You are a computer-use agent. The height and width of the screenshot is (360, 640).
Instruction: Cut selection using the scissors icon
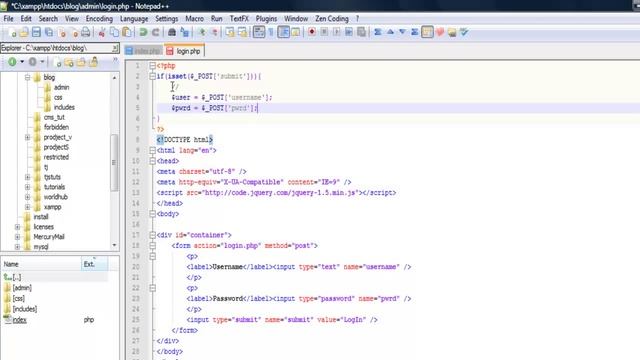pyautogui.click(x=102, y=32)
